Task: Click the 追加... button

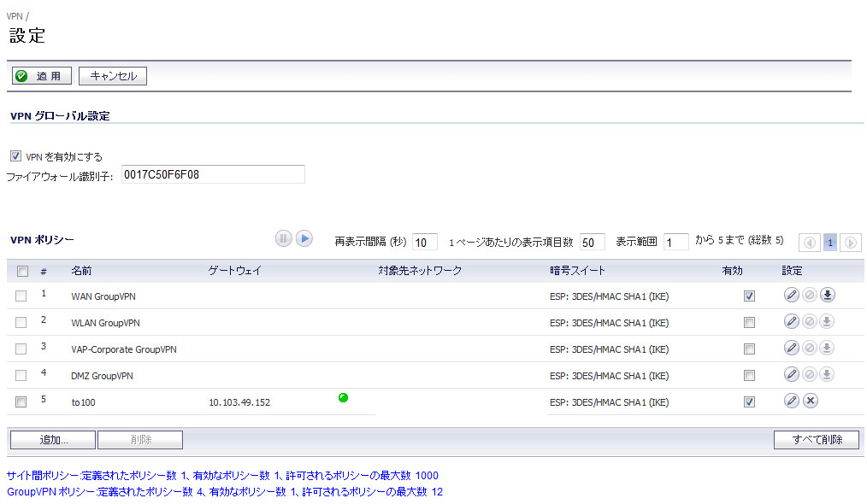Action: click(x=53, y=440)
